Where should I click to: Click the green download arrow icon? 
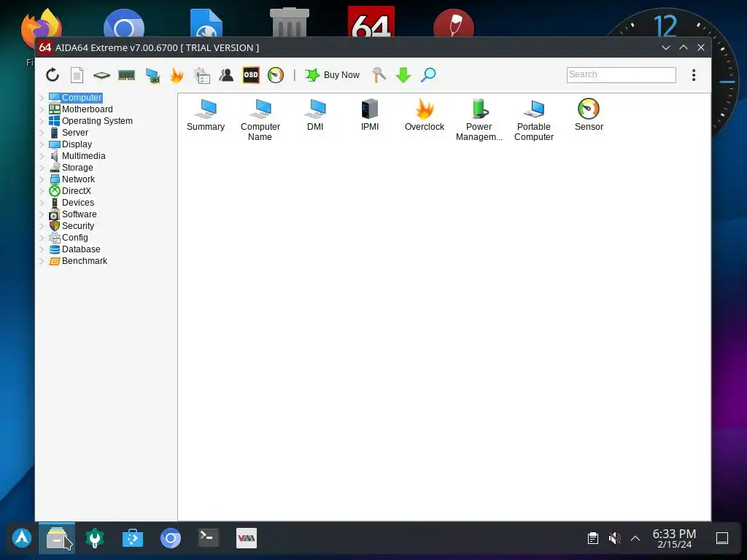pos(403,75)
